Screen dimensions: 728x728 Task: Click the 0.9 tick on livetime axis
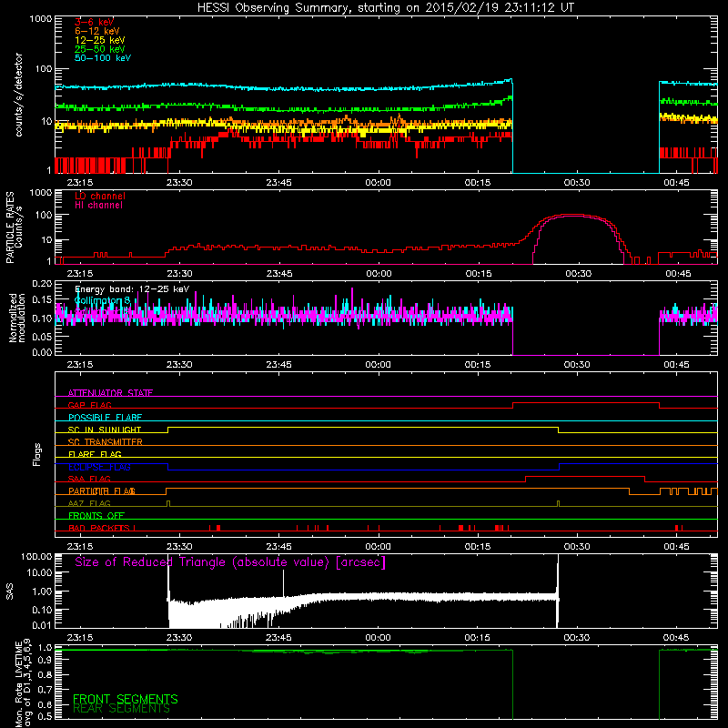pyautogui.click(x=45, y=661)
